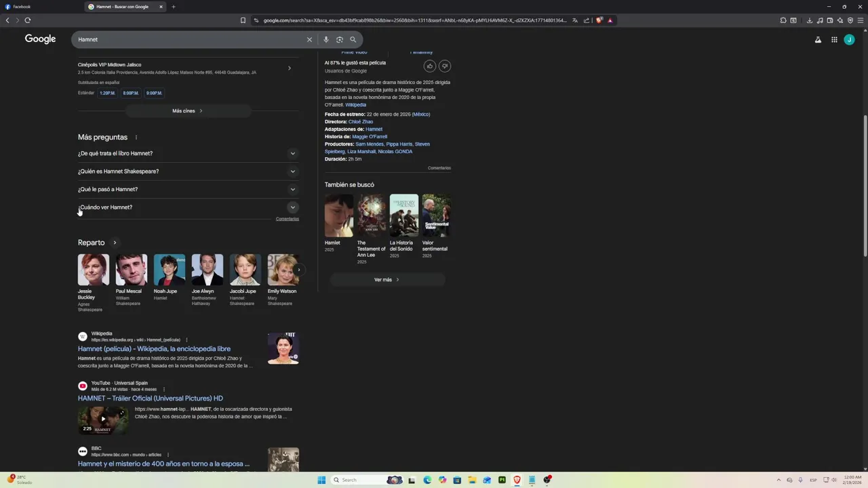Open the Windows Start button
This screenshot has height=488, width=868.
pos(321,480)
